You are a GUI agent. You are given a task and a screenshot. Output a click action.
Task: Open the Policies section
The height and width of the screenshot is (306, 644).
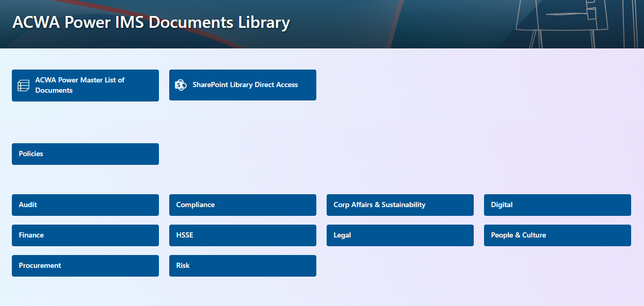85,154
